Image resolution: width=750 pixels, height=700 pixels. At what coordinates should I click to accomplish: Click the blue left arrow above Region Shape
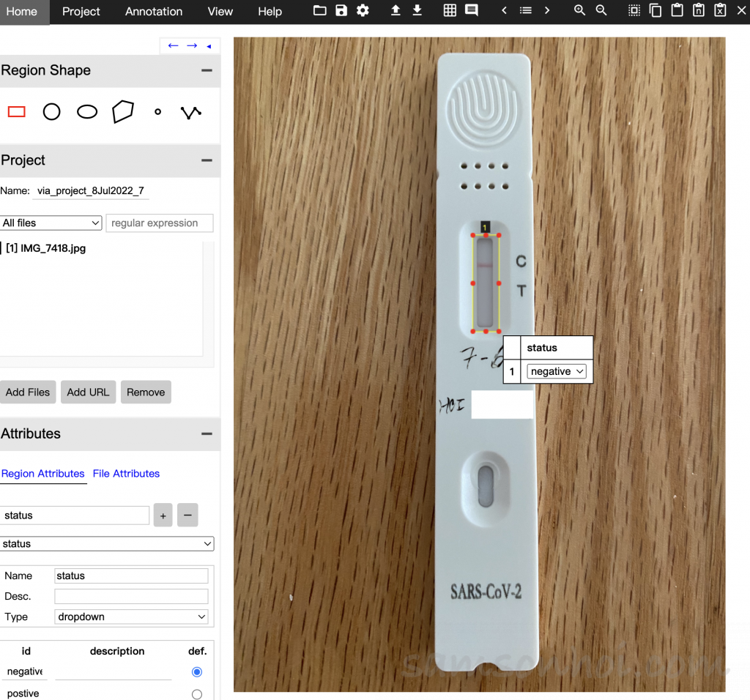point(173,46)
